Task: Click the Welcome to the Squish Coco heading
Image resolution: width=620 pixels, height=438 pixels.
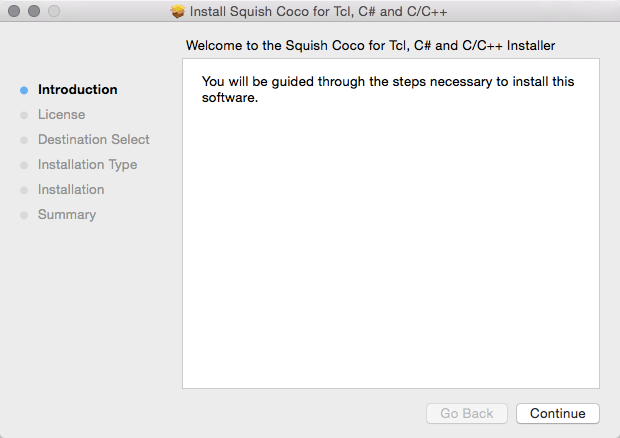Action: point(370,45)
